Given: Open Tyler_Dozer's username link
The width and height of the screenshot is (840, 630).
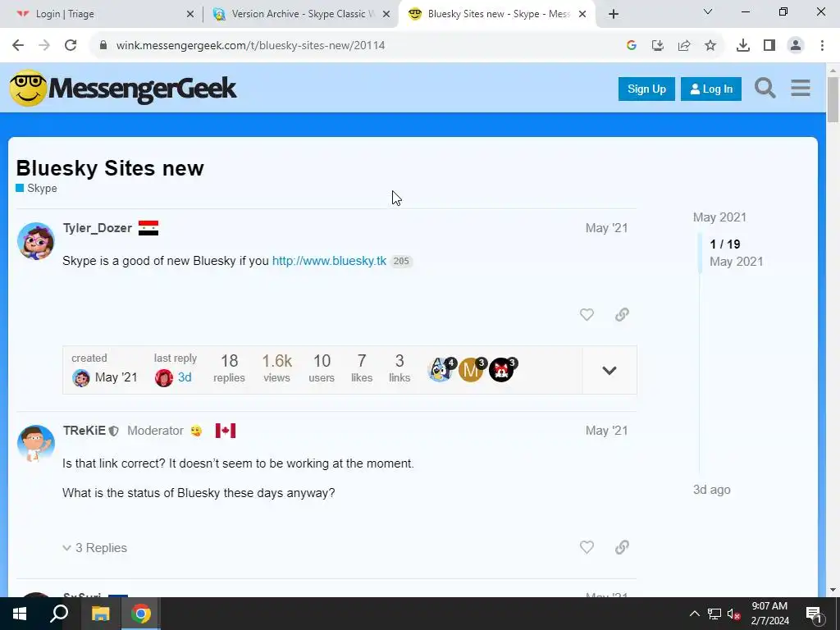Looking at the screenshot, I should pyautogui.click(x=97, y=228).
